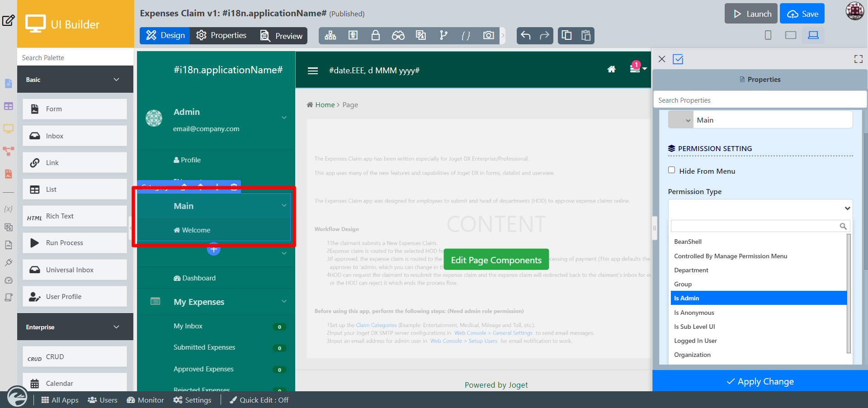The image size is (868, 408).
Task: Click the hamburger menu icon
Action: (x=313, y=71)
